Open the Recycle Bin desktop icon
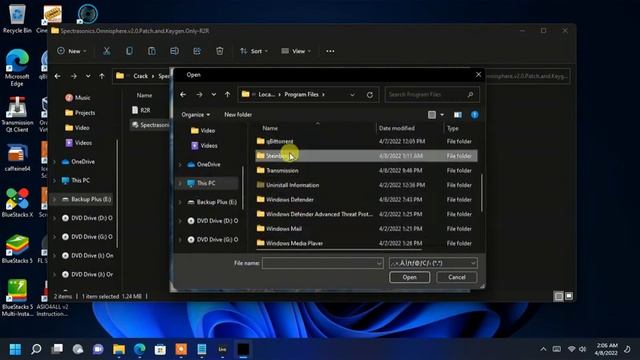Screen dimensions: 640x360 point(17,19)
